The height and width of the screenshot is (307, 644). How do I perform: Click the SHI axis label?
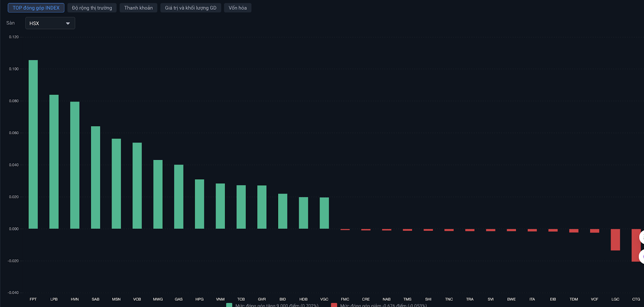click(428, 299)
